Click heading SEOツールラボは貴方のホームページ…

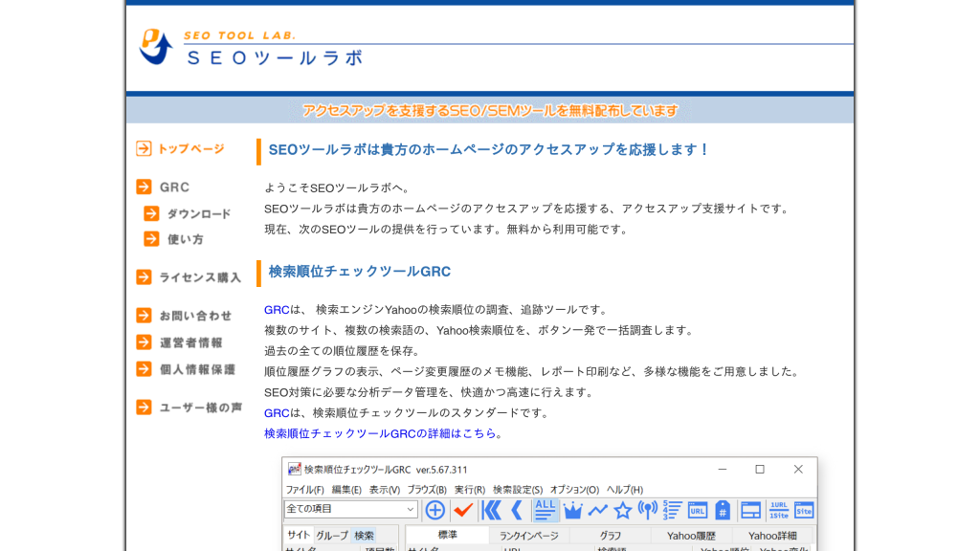[x=489, y=150]
